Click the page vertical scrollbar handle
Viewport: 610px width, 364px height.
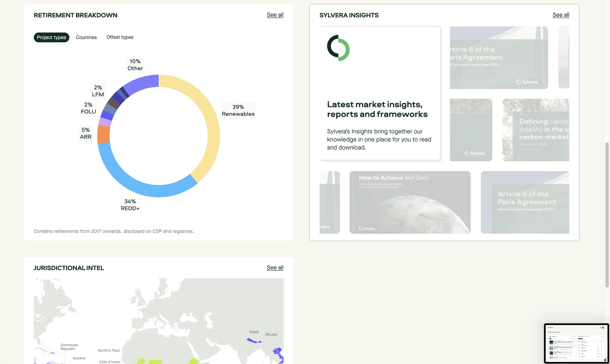607,215
